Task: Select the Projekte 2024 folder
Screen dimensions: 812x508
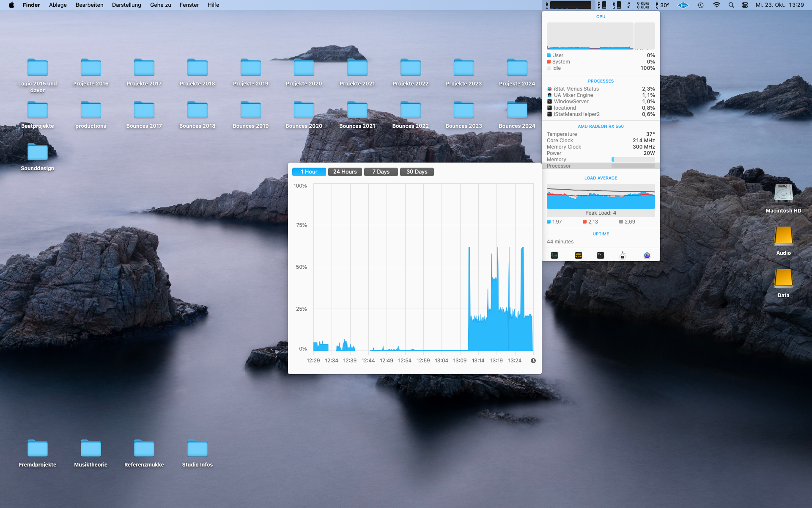Action: tap(517, 68)
